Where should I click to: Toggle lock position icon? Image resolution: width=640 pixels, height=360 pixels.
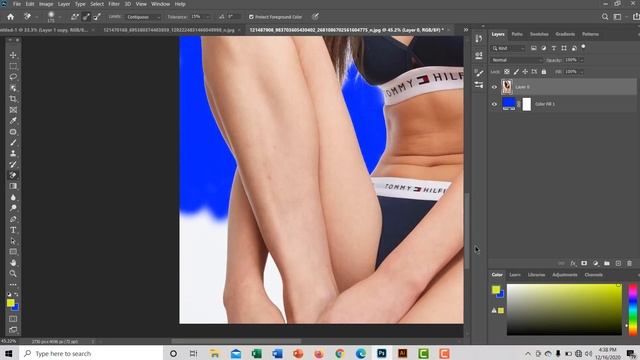click(525, 72)
